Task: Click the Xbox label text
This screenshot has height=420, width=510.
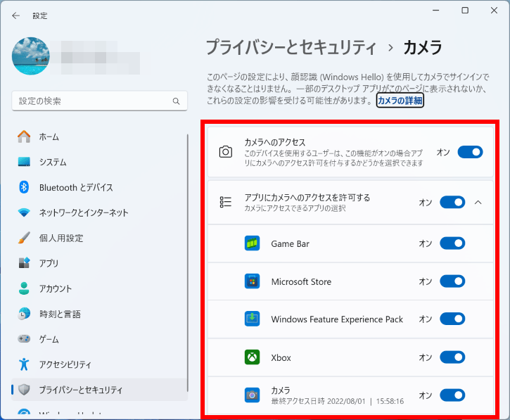Action: pos(281,358)
